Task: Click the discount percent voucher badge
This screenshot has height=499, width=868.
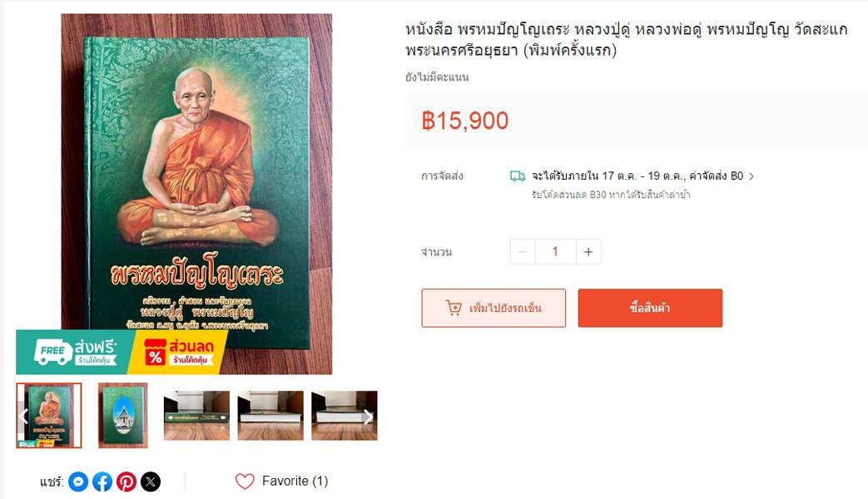Action: click(178, 353)
